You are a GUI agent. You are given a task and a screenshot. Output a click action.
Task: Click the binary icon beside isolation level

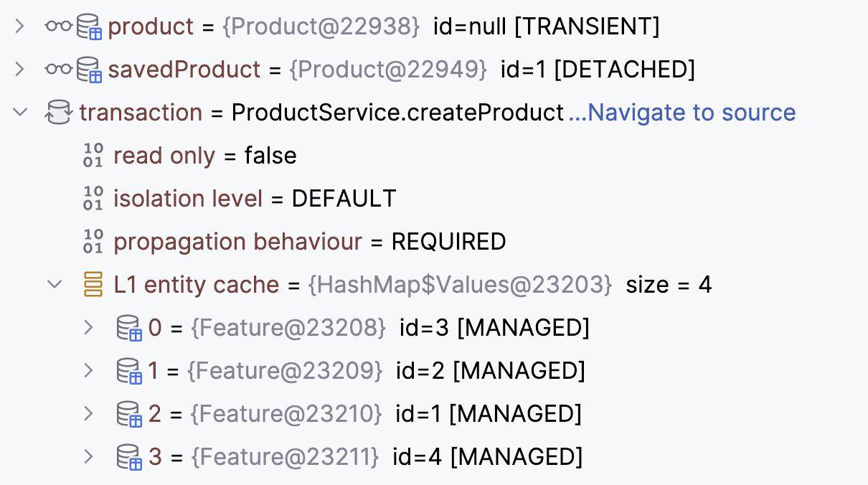coord(93,199)
